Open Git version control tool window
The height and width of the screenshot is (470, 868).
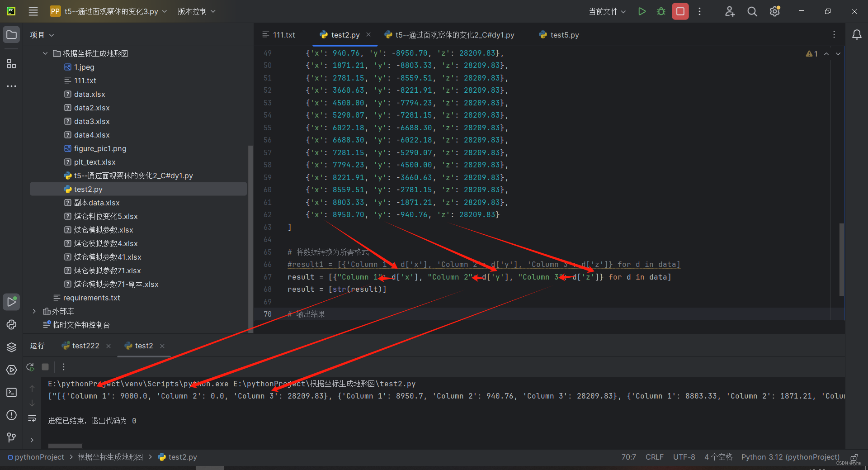click(11, 437)
